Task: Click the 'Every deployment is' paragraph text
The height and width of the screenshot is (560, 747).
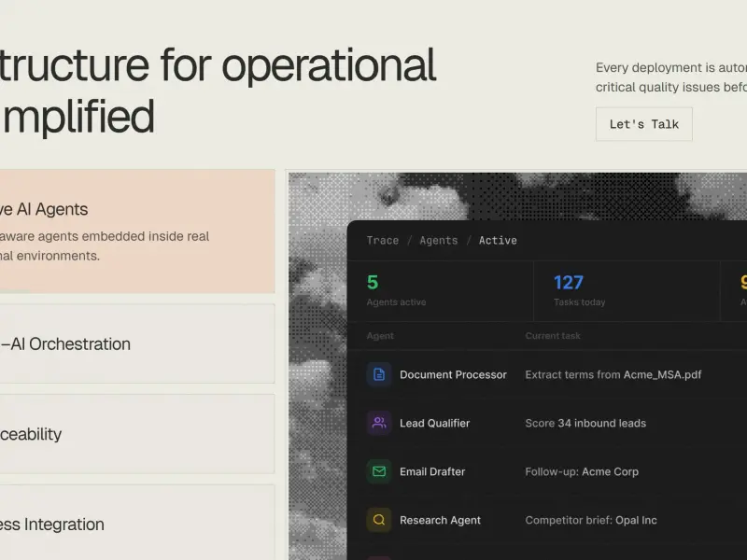Action: point(655,67)
